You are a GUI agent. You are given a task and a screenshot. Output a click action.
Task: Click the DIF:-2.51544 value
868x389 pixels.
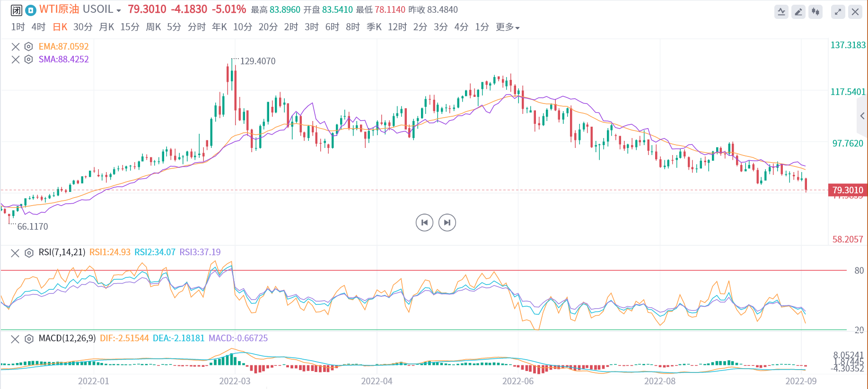pos(124,338)
